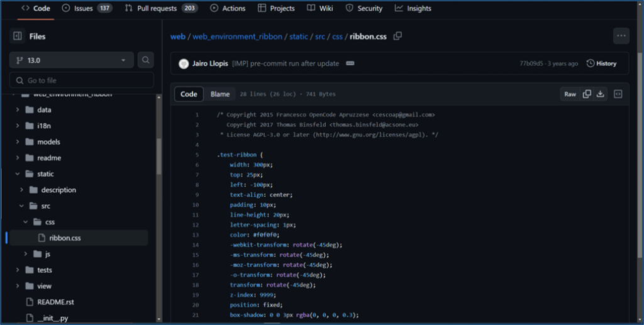Viewport: 644px width, 325px height.
Task: Expand the js folder
Action: tap(25, 254)
